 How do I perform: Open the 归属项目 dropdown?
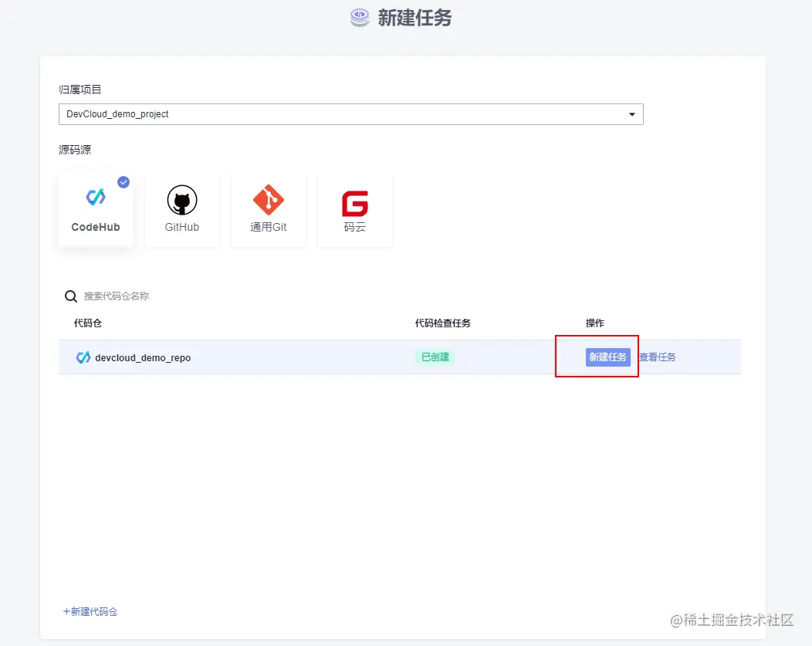tap(351, 114)
